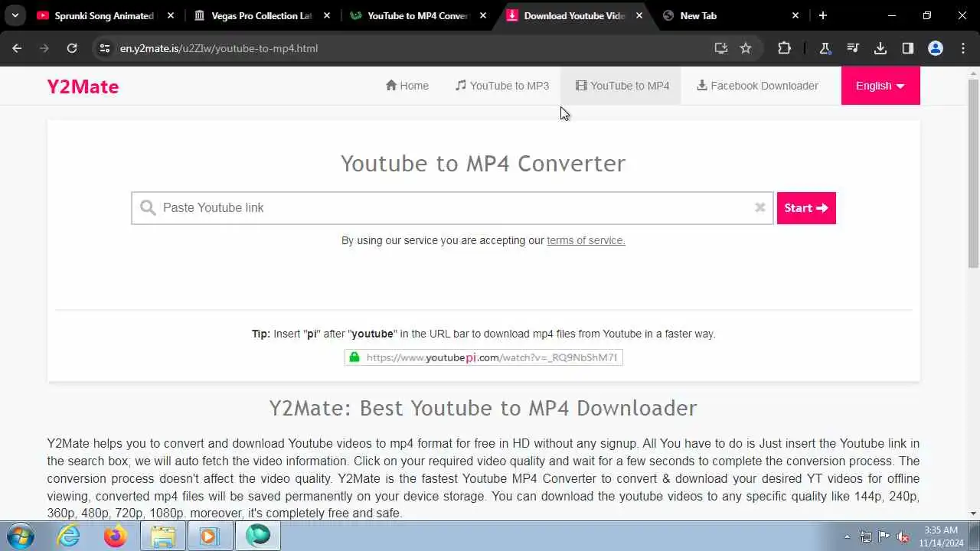Click the youtubepi URL example image
This screenshot has width=980, height=551.
point(483,357)
